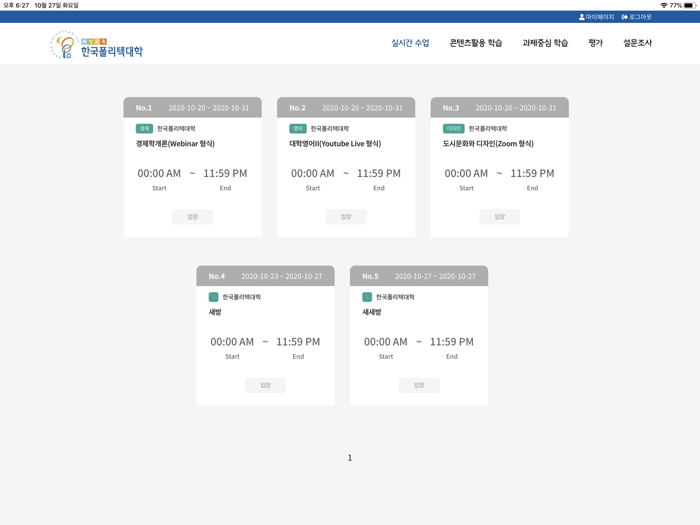Select the 영어 category badge on card No.2
Viewport: 700px width, 525px height.
click(298, 129)
